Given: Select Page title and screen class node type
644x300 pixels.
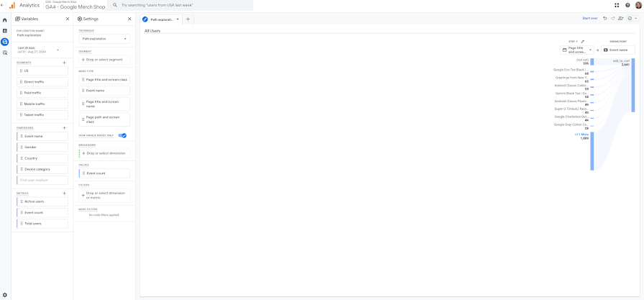Looking at the screenshot, I should 104,80.
